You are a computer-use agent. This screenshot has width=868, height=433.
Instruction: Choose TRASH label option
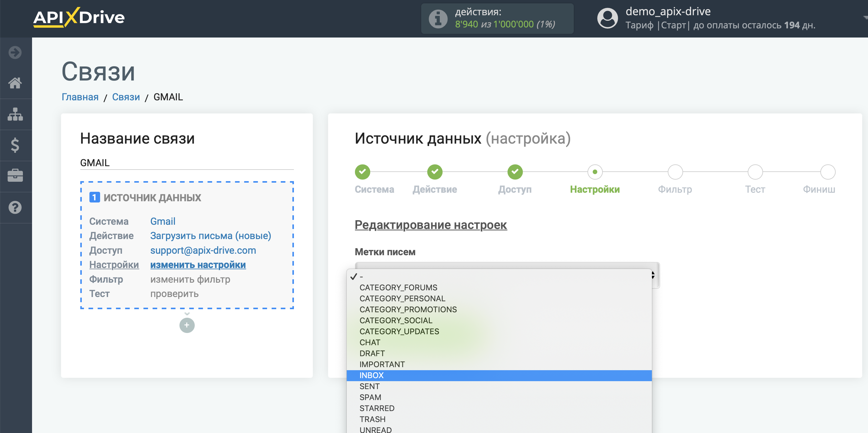[x=499, y=420]
